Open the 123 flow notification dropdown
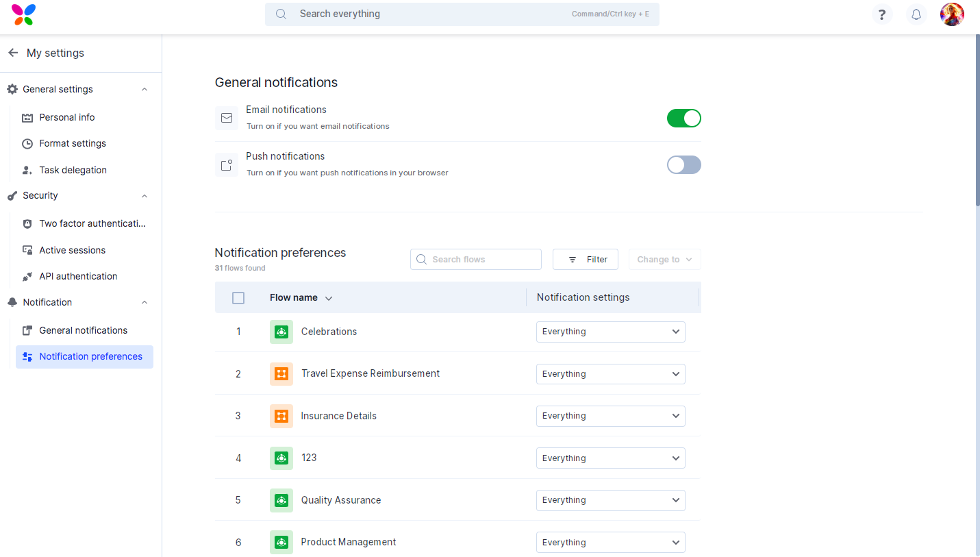The image size is (980, 557). (611, 458)
